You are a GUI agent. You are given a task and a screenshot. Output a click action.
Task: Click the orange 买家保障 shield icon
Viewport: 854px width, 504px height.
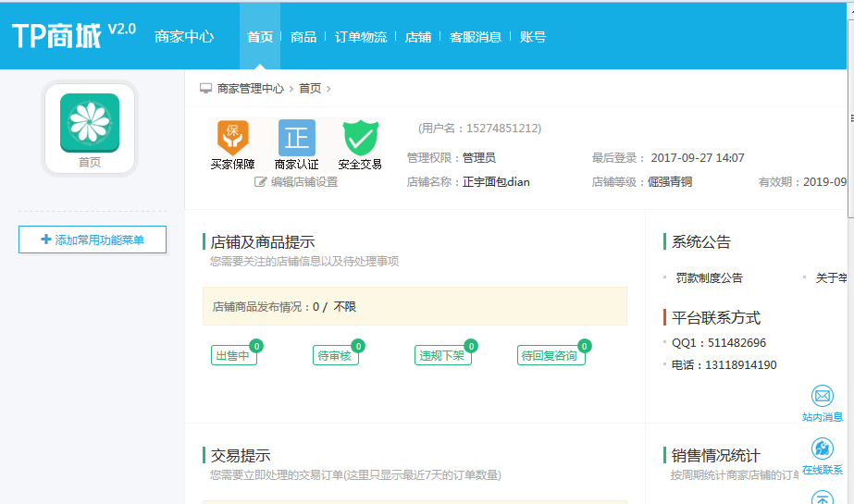232,137
